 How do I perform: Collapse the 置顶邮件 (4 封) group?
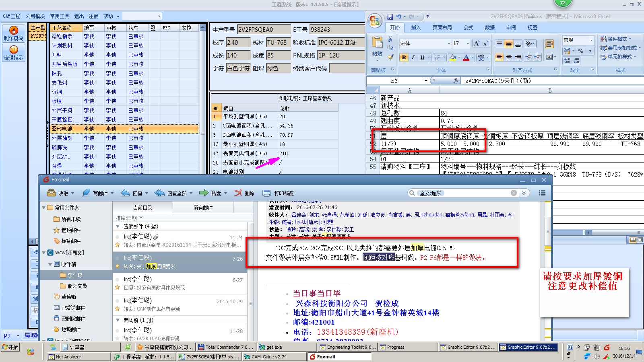pos(118,226)
